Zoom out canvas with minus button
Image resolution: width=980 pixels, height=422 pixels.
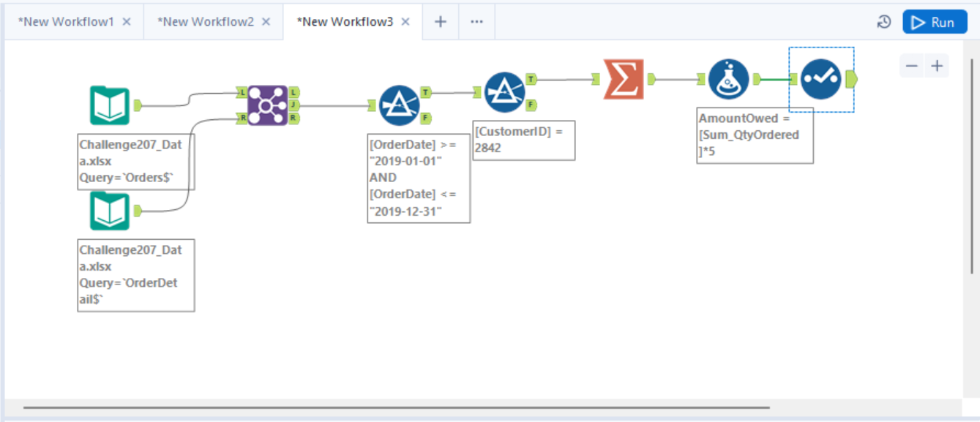[912, 66]
